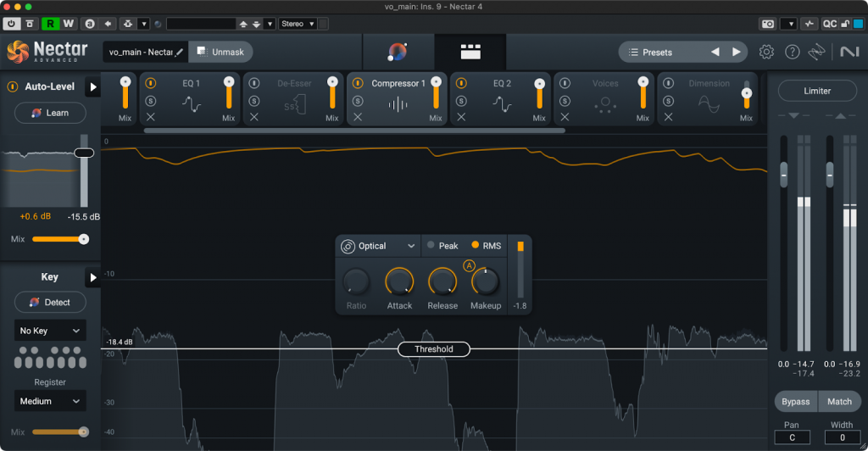868x451 pixels.
Task: Solo the EQ 1 module
Action: (x=151, y=102)
